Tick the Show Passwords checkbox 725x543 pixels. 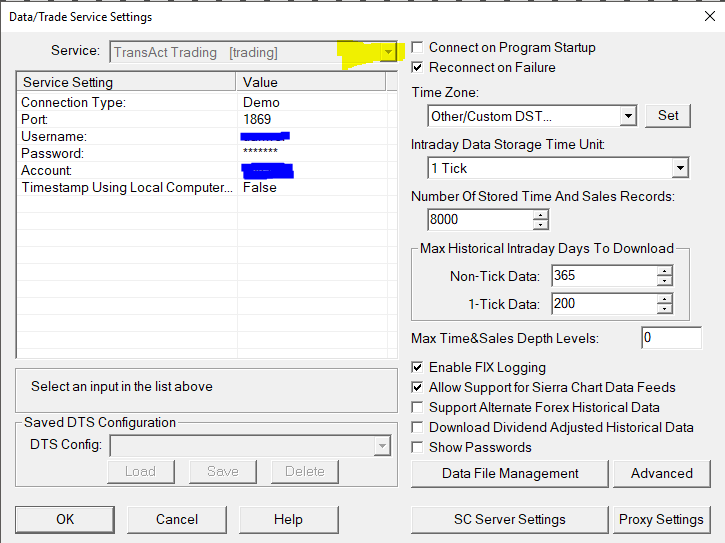pos(417,447)
